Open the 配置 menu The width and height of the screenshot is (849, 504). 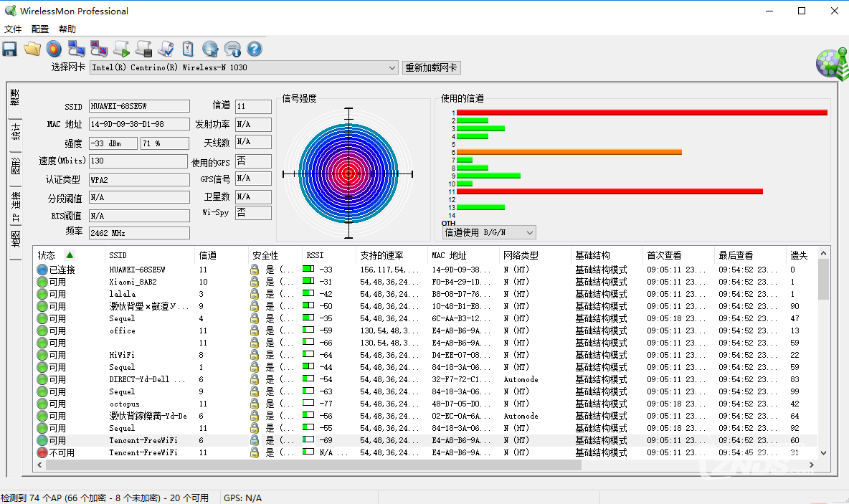40,29
